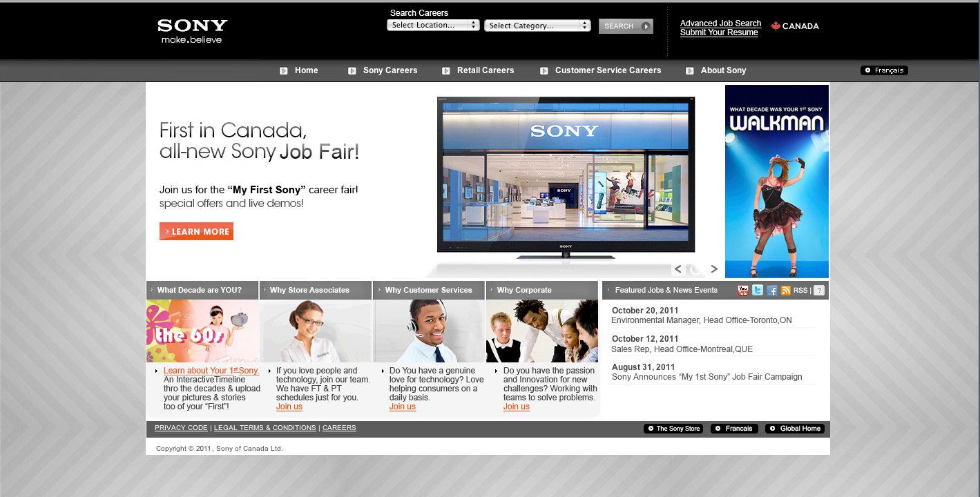This screenshot has width=980, height=497.
Task: Click Join us under Why Corporate
Action: (517, 407)
